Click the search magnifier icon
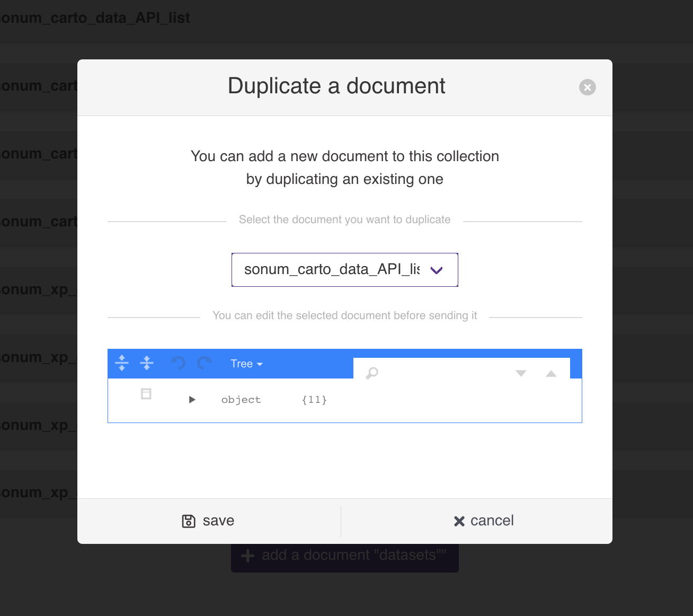The width and height of the screenshot is (693, 616). pyautogui.click(x=372, y=373)
